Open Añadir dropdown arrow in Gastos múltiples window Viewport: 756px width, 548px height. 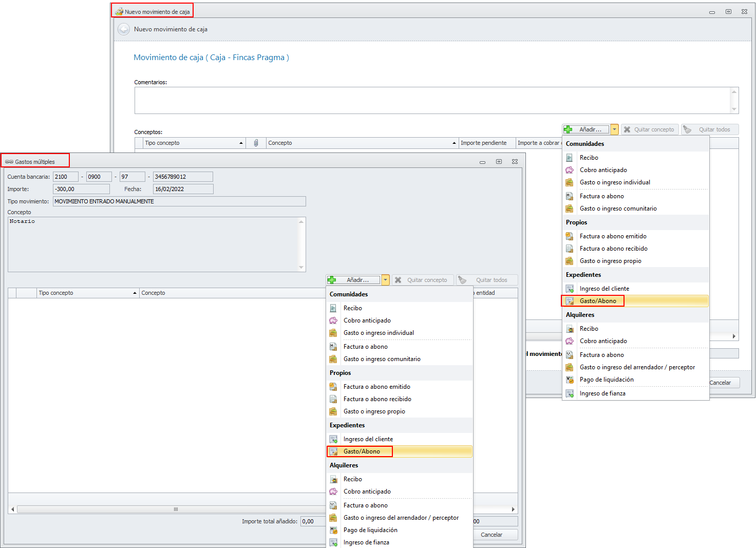tap(385, 280)
